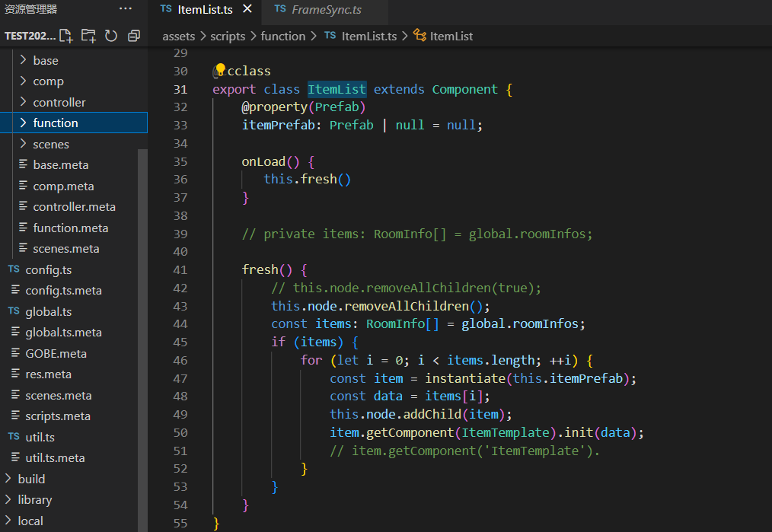Switch to the FrameSync.ts tab
Viewport: 772px width, 532px height.
pos(327,10)
